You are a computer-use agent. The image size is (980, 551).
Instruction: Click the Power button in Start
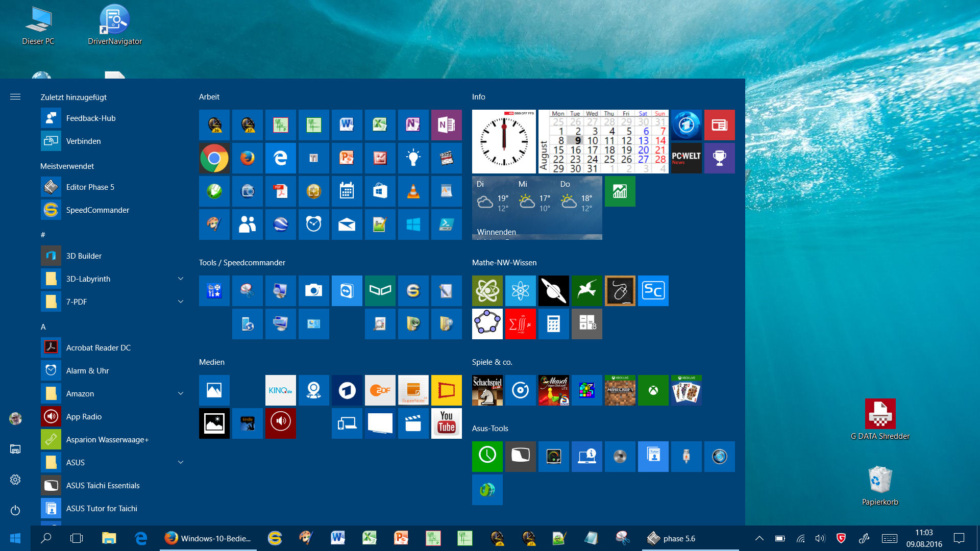15,510
